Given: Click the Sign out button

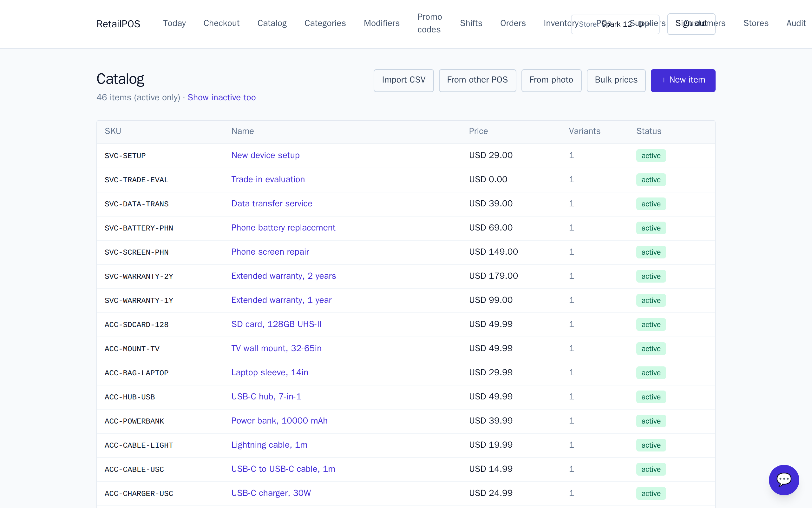Looking at the screenshot, I should coord(691,24).
